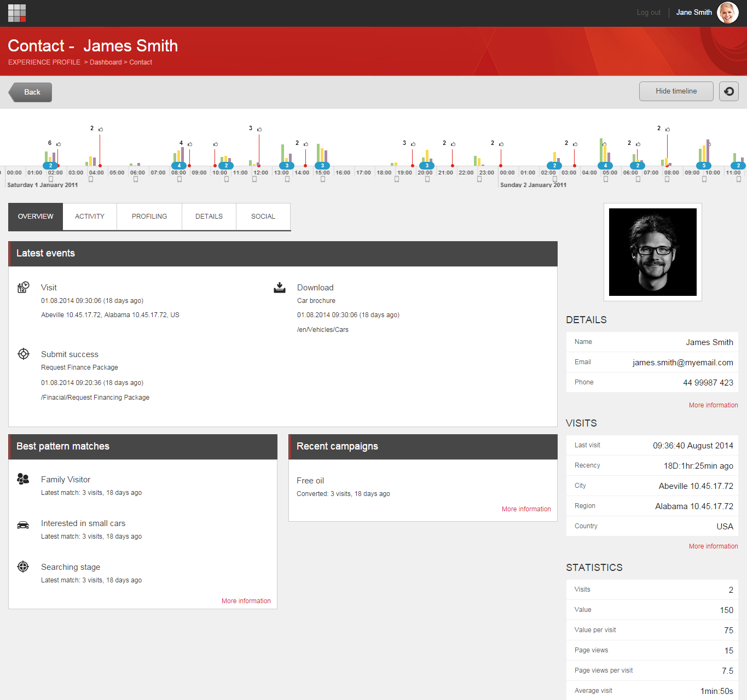Open More information under Recent campaigns
Screen dimensions: 747x700
(526, 509)
